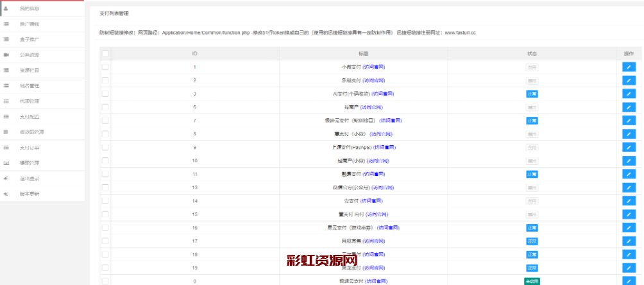Click the video camera icon beside 公共资源

(x=6, y=55)
